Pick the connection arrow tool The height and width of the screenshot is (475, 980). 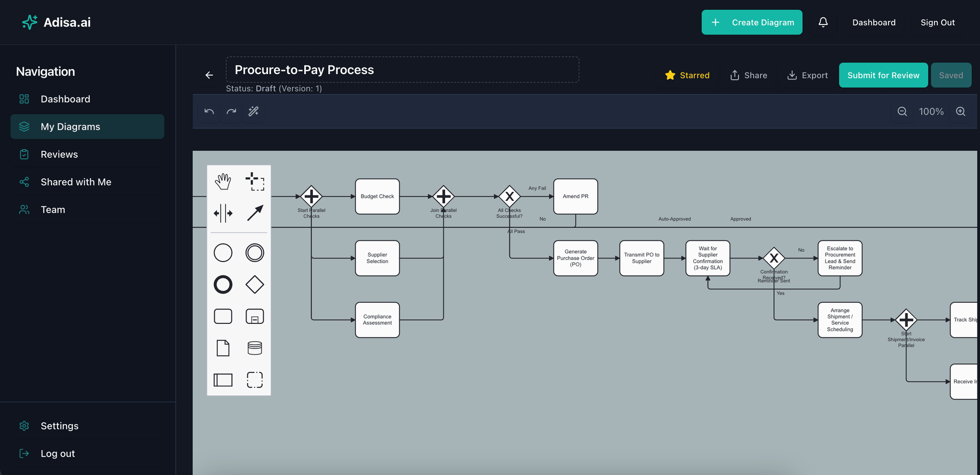[255, 213]
